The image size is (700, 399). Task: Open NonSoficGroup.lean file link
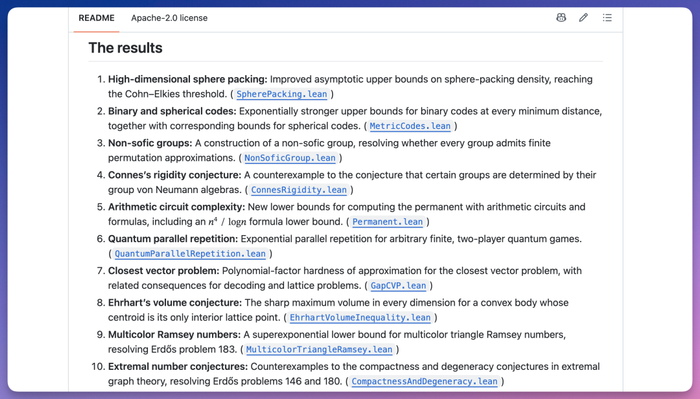point(290,158)
